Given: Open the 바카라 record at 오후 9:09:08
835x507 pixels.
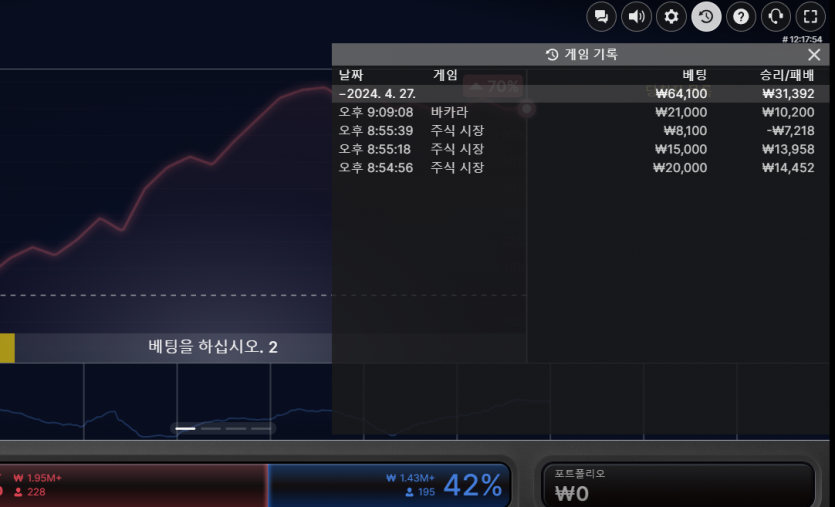Looking at the screenshot, I should pos(450,112).
